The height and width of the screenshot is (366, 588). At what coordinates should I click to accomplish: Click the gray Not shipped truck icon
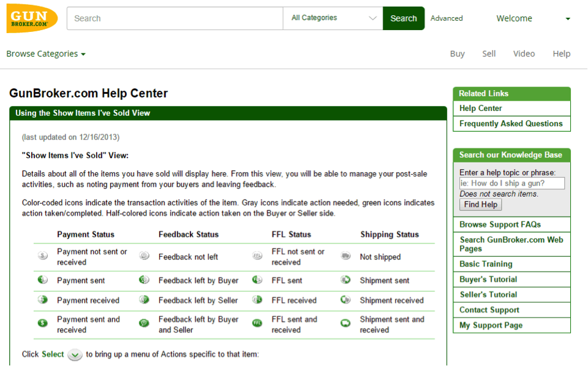pos(345,256)
